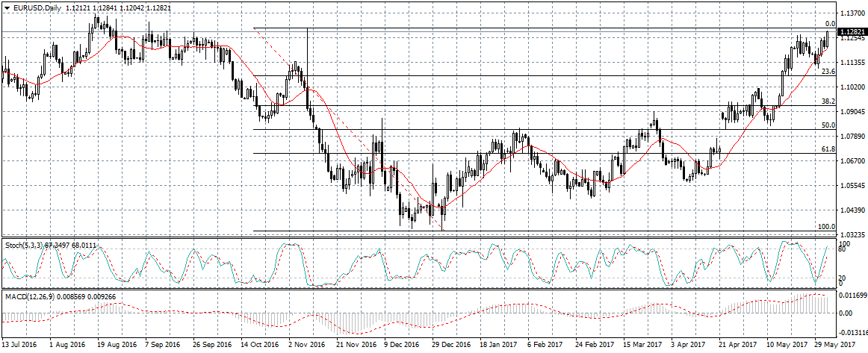Click the 1.04390 price on the scale
This screenshot has height=353, width=868.
click(852, 210)
